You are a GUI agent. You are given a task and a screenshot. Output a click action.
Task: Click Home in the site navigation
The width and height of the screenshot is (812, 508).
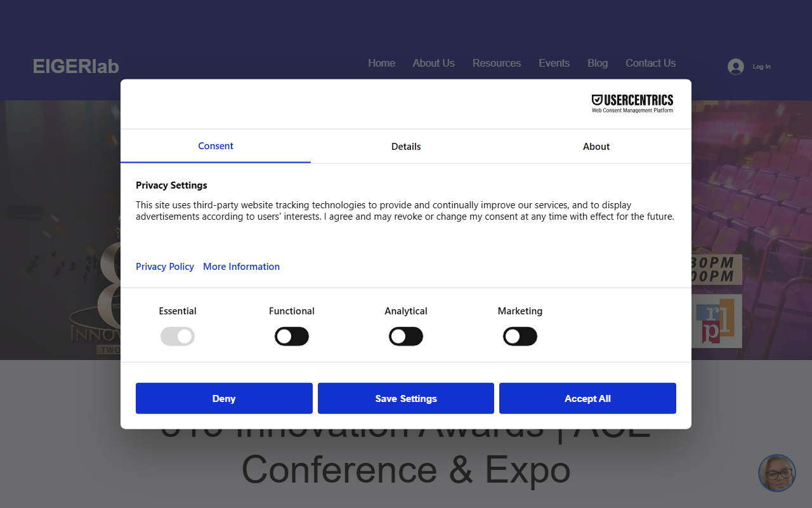click(x=381, y=63)
